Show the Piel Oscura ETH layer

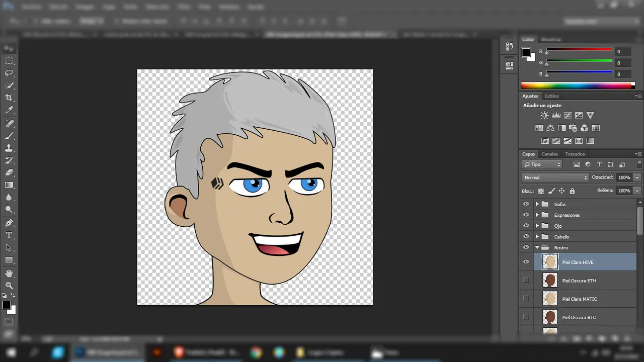tap(526, 281)
